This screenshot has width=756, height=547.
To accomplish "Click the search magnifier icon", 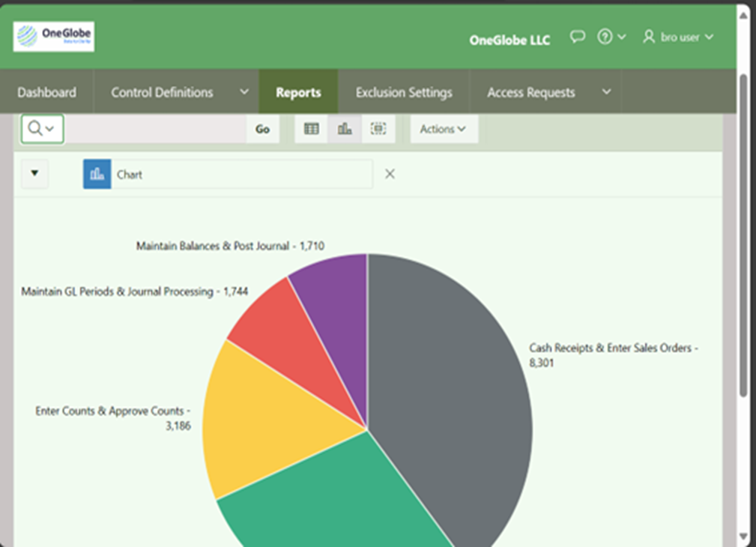I will [x=35, y=128].
